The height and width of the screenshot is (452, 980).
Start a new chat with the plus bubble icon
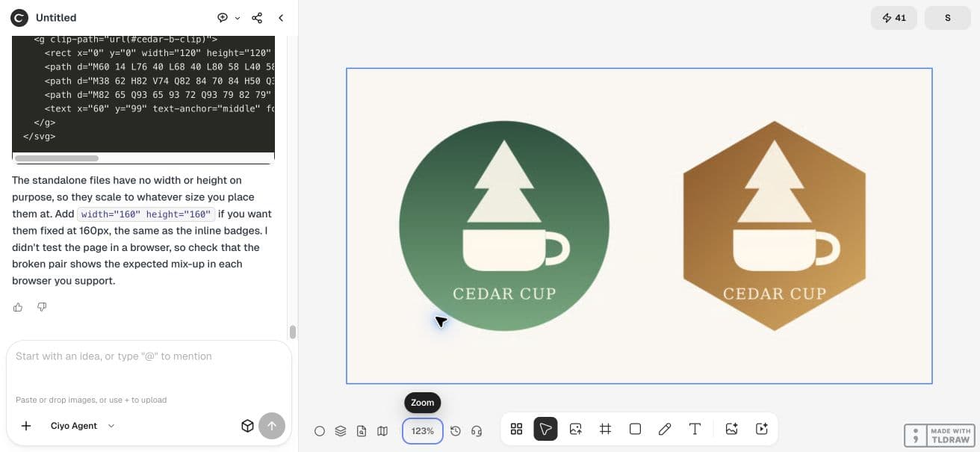click(x=222, y=17)
